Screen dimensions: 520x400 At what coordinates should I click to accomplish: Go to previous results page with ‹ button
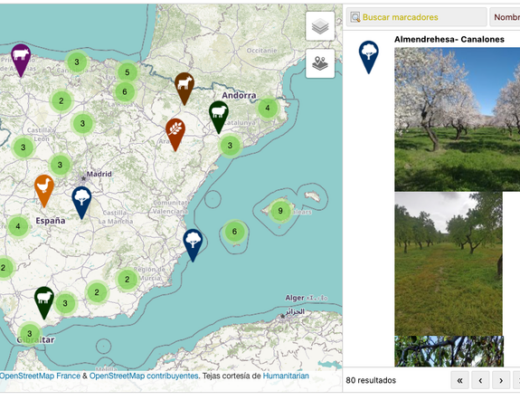click(x=480, y=380)
